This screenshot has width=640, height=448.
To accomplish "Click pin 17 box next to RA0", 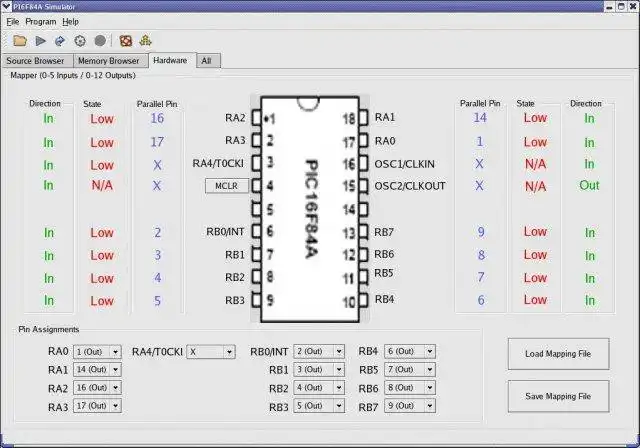I will point(363,141).
